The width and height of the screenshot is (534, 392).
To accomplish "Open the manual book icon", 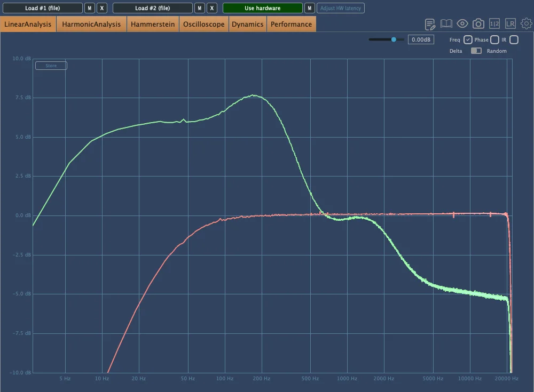I will click(x=446, y=24).
